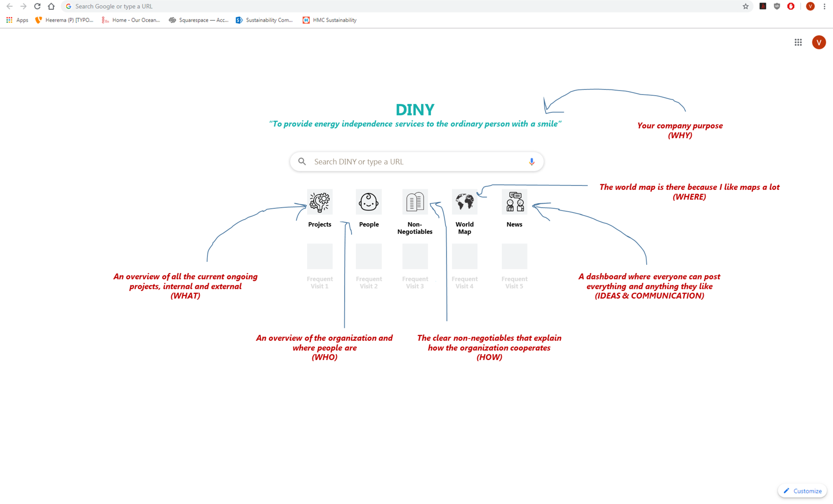833x504 pixels.
Task: Click the voice search microphone icon
Action: pos(531,162)
